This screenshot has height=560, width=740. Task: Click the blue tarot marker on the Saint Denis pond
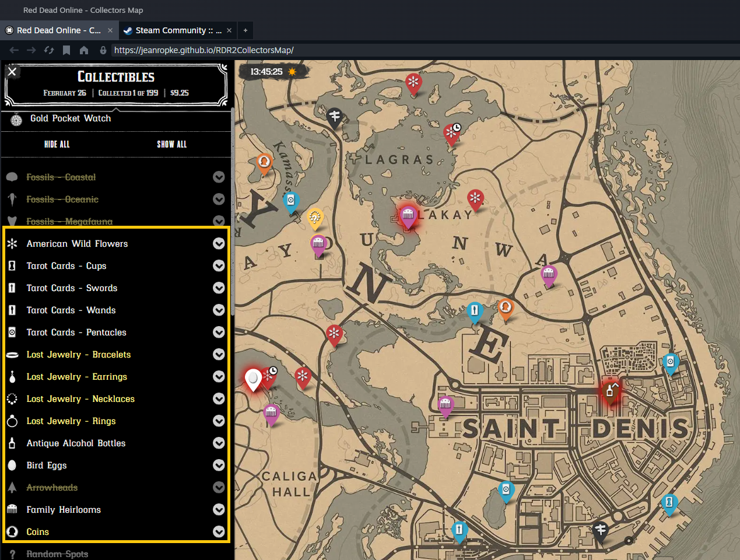pyautogui.click(x=506, y=491)
